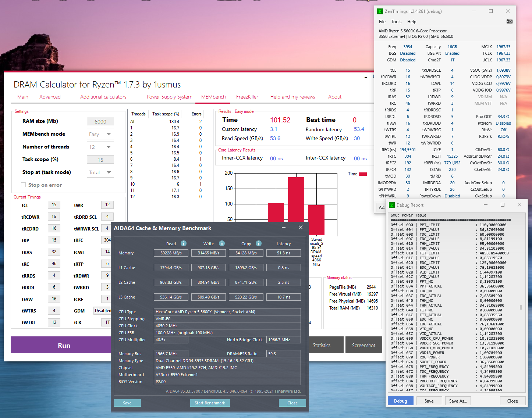Click the tRAS value box in Current Timings

coord(54,252)
